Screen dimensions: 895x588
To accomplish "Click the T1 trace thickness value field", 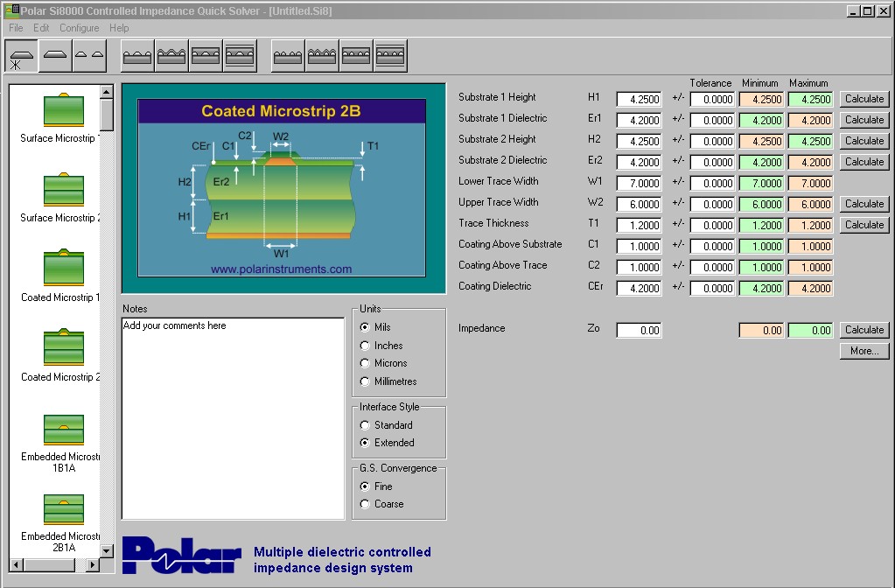I will [639, 226].
